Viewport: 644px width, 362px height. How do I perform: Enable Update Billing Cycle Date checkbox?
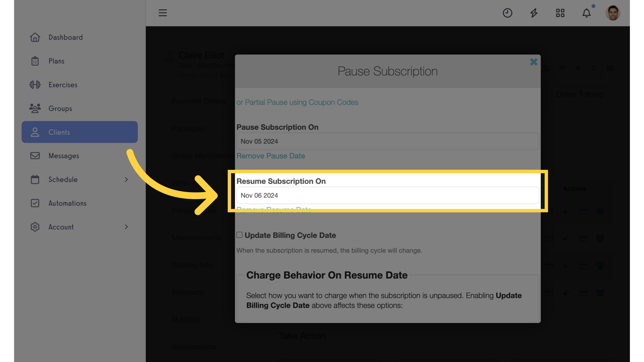click(x=239, y=235)
